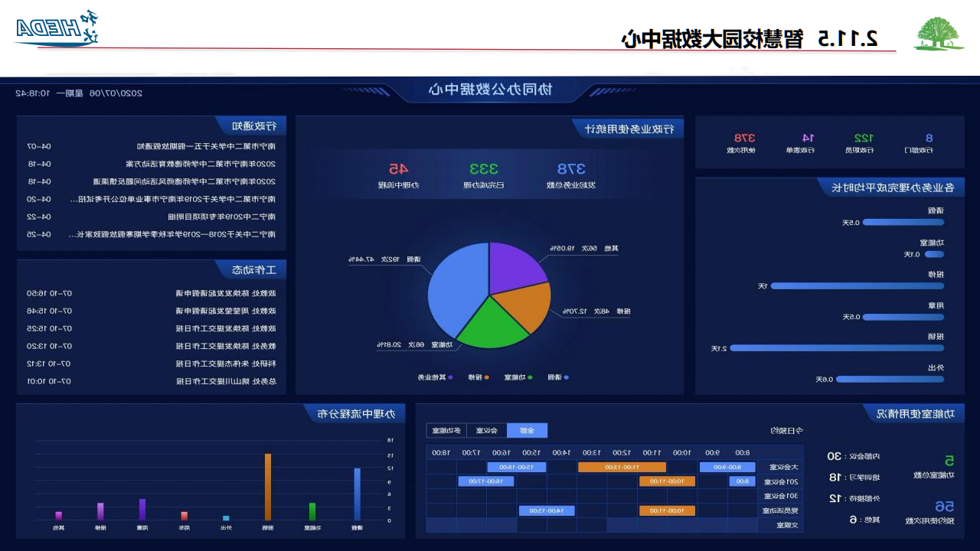Toggle the 报修 legend item under pie chart
Image resolution: width=980 pixels, height=551 pixels.
(480, 377)
